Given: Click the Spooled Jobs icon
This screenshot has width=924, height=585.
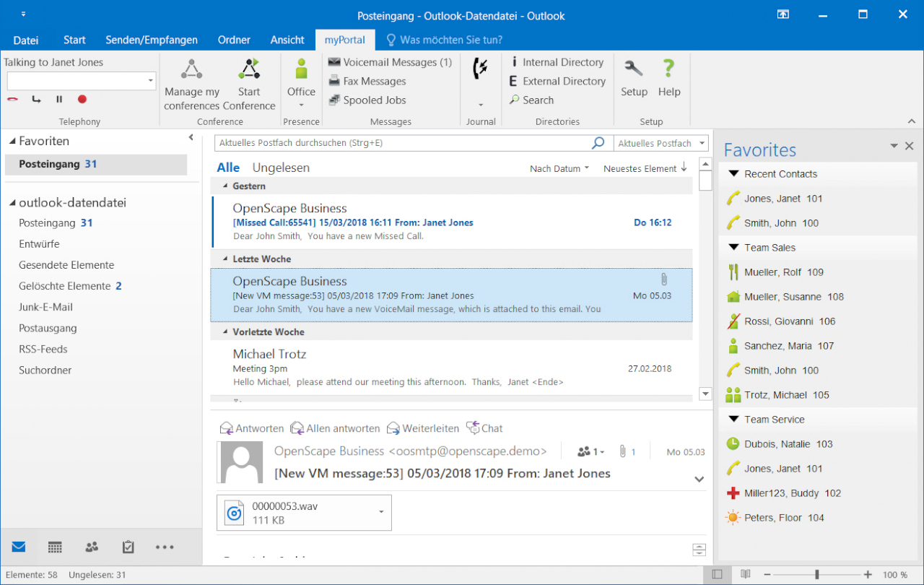Looking at the screenshot, I should [334, 100].
